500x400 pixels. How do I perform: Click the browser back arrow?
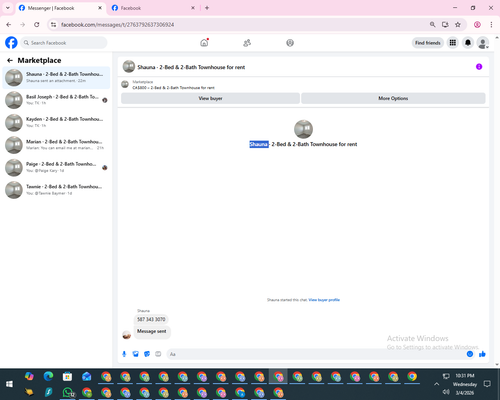9,25
